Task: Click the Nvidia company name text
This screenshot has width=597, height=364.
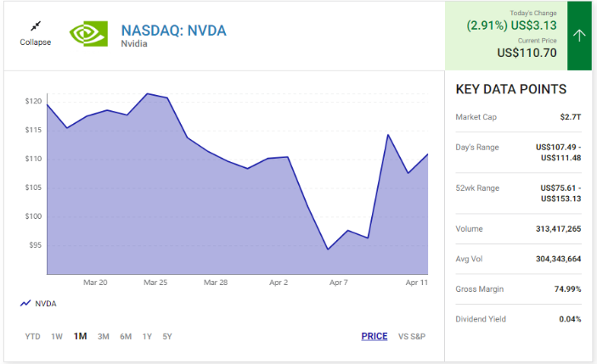Action: coord(134,44)
